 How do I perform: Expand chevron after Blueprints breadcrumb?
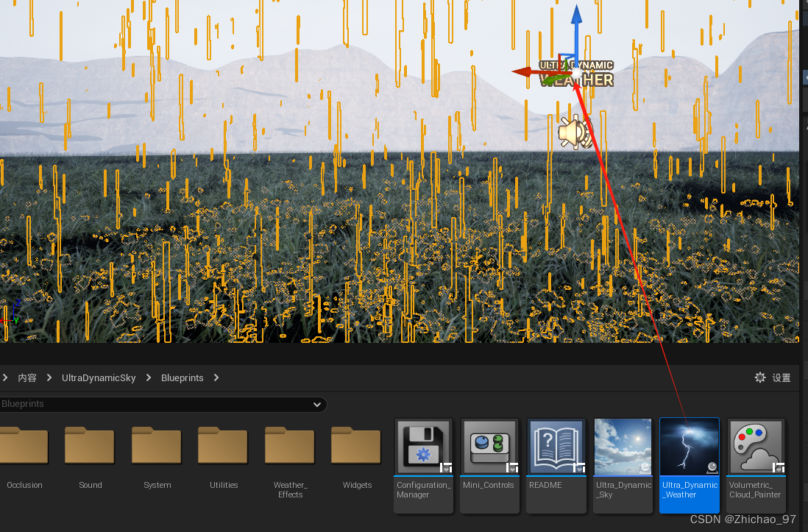pos(216,378)
